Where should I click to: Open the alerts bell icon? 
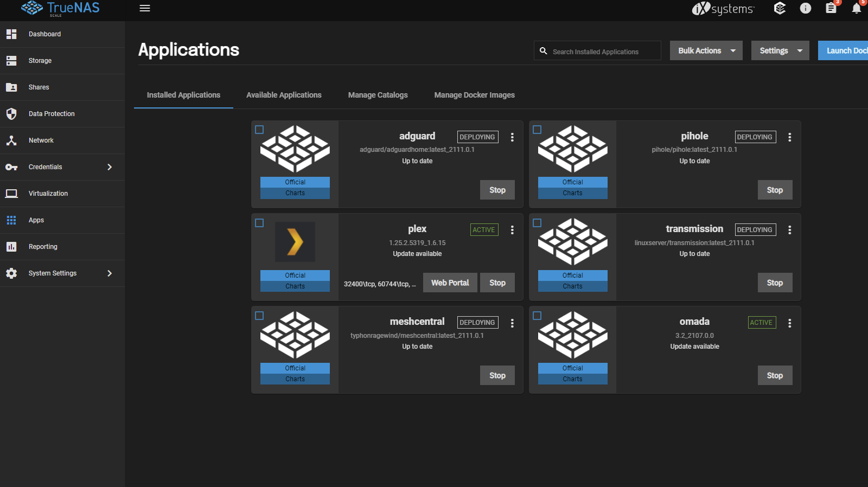pyautogui.click(x=857, y=8)
